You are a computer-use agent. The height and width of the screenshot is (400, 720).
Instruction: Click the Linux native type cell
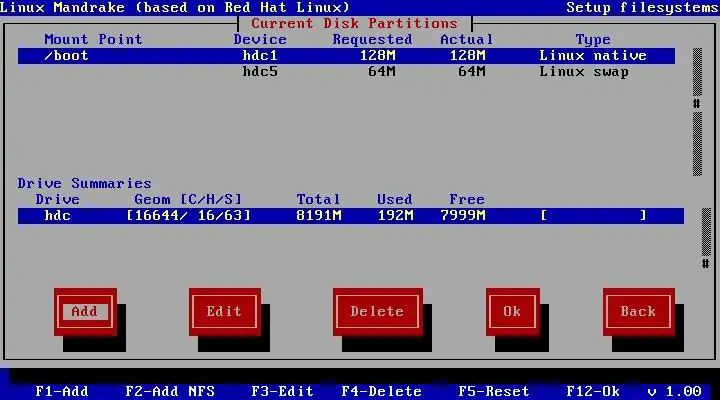(593, 56)
